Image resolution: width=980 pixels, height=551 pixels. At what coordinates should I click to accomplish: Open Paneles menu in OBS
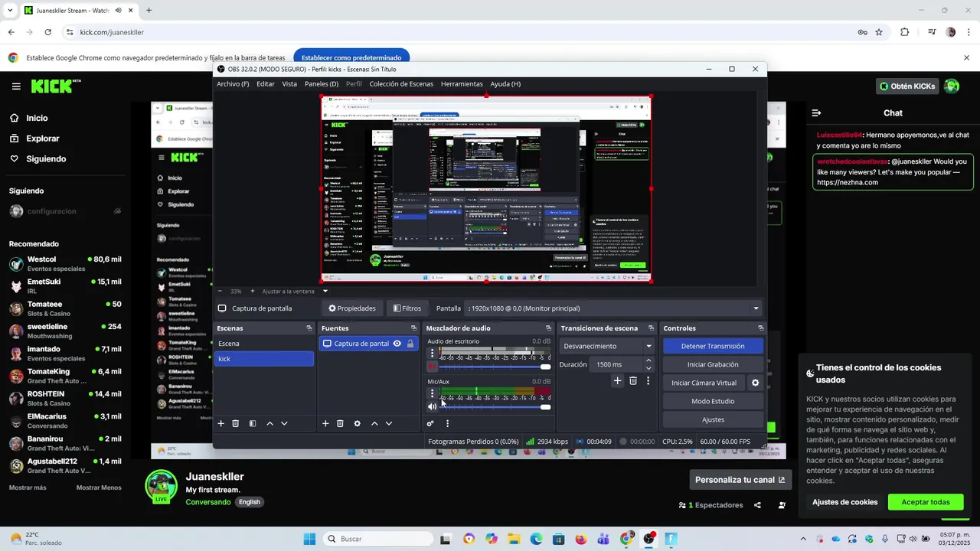point(322,84)
